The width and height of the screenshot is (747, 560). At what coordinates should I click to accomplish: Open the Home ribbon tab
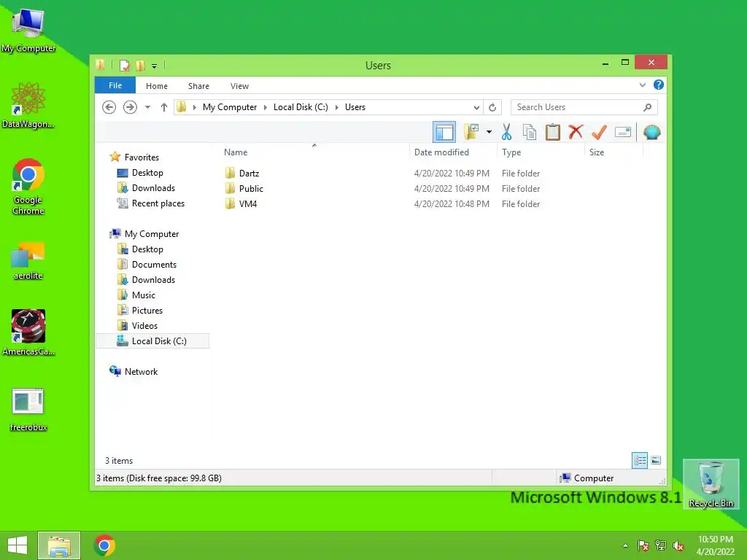pos(157,86)
